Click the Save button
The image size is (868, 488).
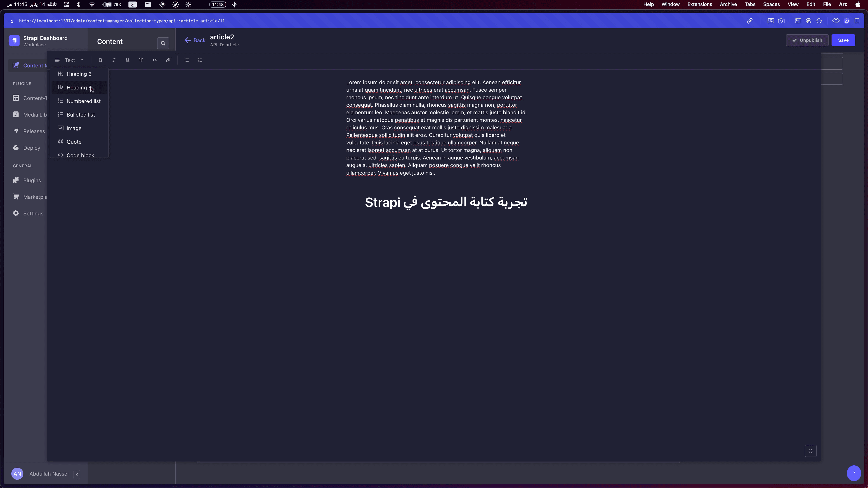(x=843, y=40)
